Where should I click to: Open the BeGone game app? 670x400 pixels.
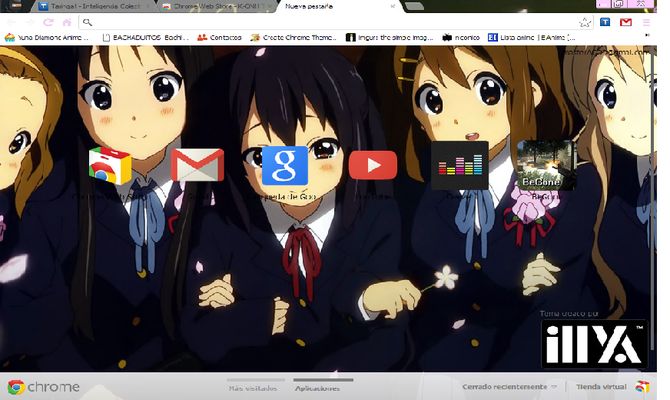547,165
